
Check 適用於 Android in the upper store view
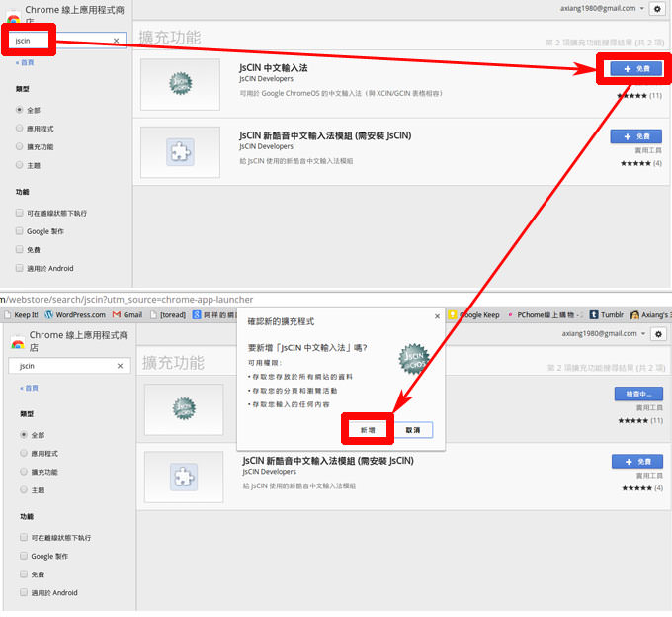click(x=20, y=268)
